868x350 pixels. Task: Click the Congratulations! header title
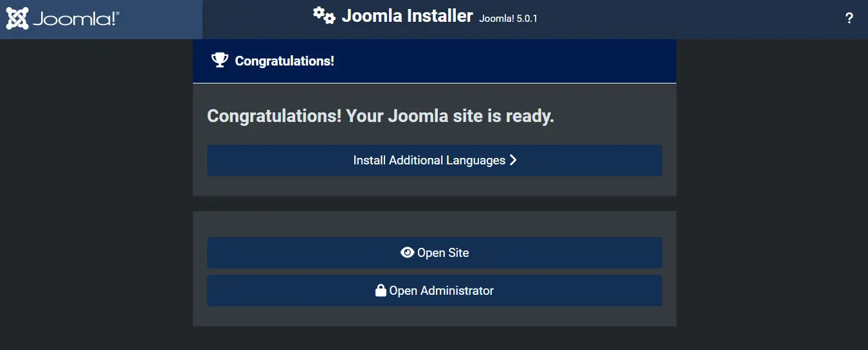(x=284, y=61)
